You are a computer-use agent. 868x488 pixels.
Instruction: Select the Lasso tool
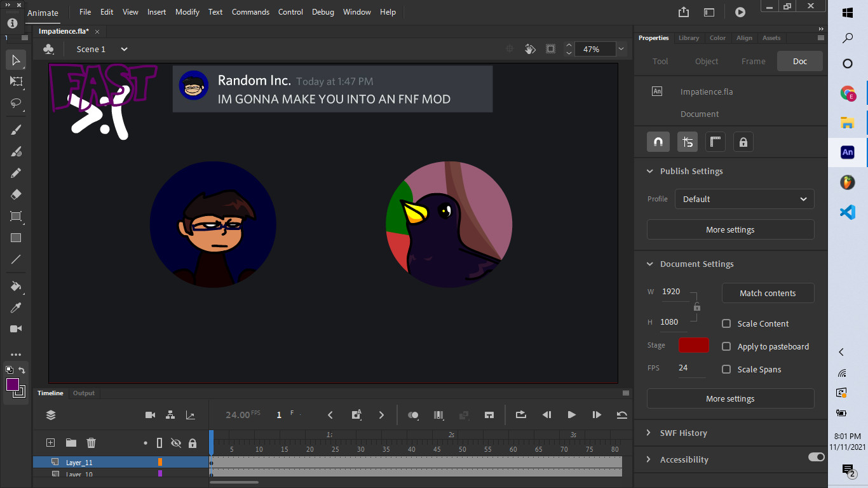point(16,103)
